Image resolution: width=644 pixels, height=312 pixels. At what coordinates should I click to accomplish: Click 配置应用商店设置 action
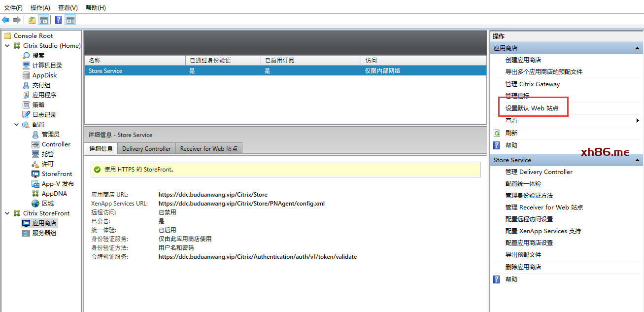529,243
